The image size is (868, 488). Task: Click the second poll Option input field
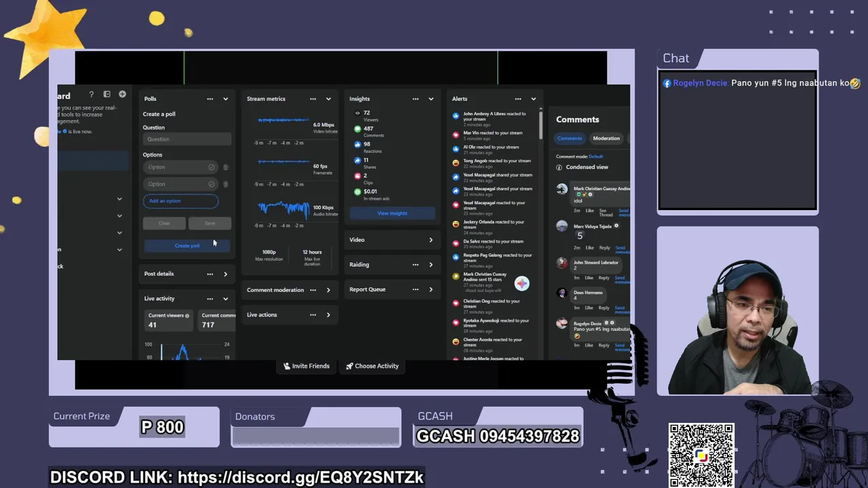click(x=180, y=184)
